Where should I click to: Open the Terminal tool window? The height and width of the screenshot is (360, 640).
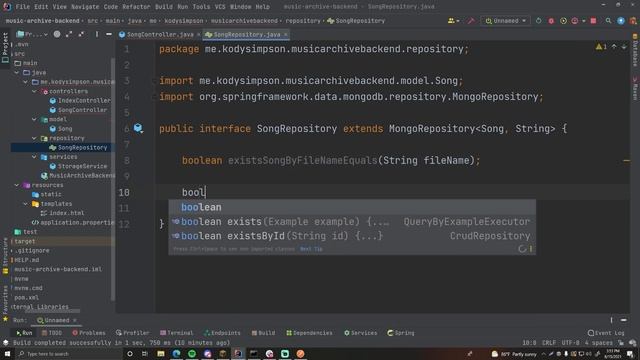click(177, 333)
